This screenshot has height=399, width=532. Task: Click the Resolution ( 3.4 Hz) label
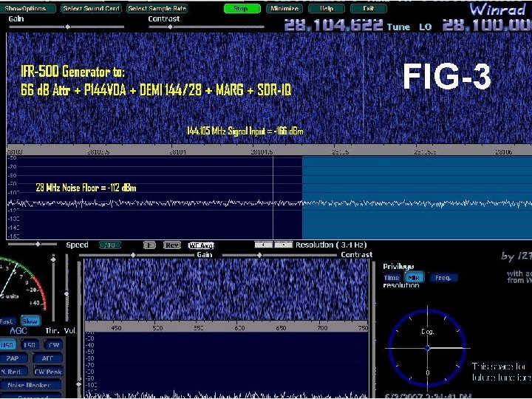pyautogui.click(x=331, y=245)
